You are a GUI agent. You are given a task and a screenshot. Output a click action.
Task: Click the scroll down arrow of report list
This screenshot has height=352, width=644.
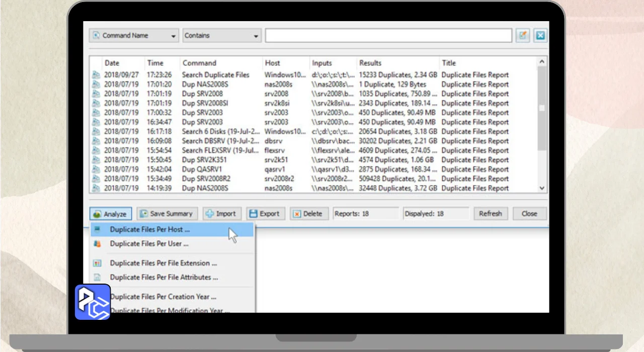[542, 188]
